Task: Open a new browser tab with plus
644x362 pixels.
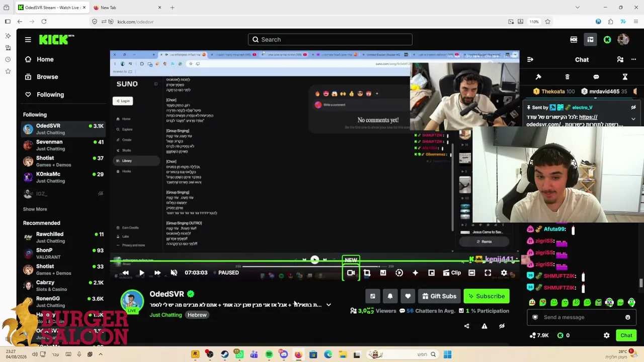Action: click(172, 8)
